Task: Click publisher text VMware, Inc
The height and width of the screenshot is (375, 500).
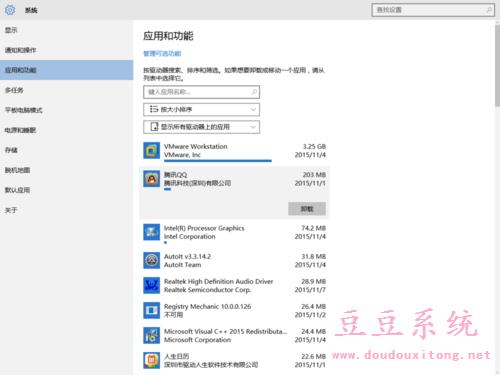Action: point(182,155)
